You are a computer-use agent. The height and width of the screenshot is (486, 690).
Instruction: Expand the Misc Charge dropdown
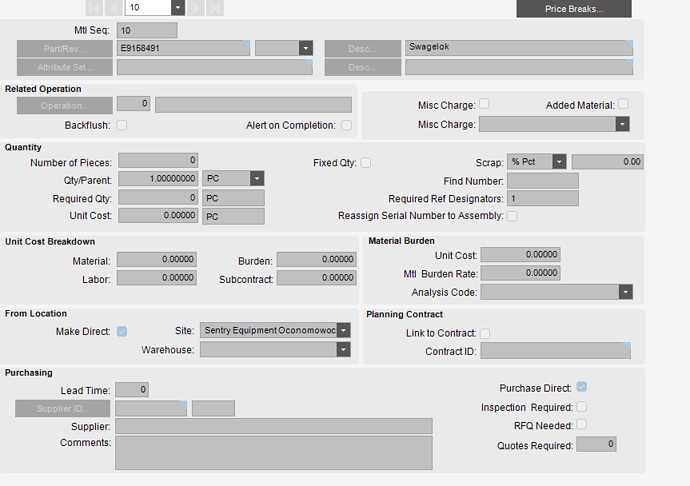[x=622, y=124]
